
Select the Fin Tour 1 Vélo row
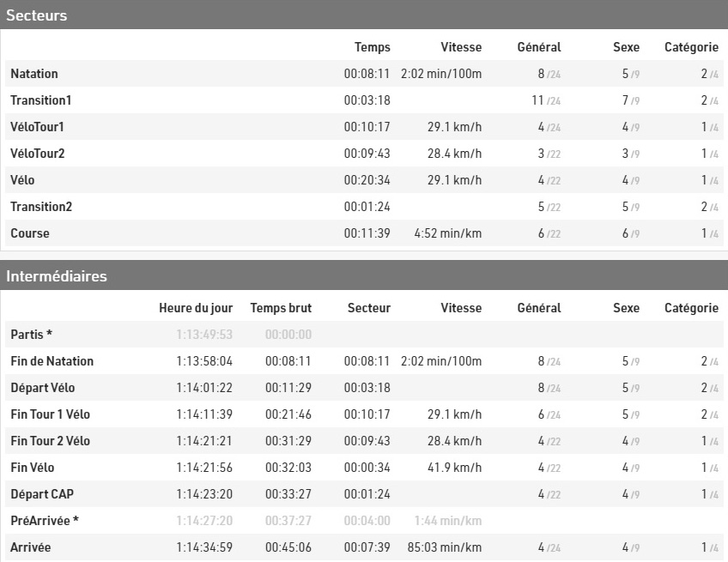pyautogui.click(x=364, y=414)
